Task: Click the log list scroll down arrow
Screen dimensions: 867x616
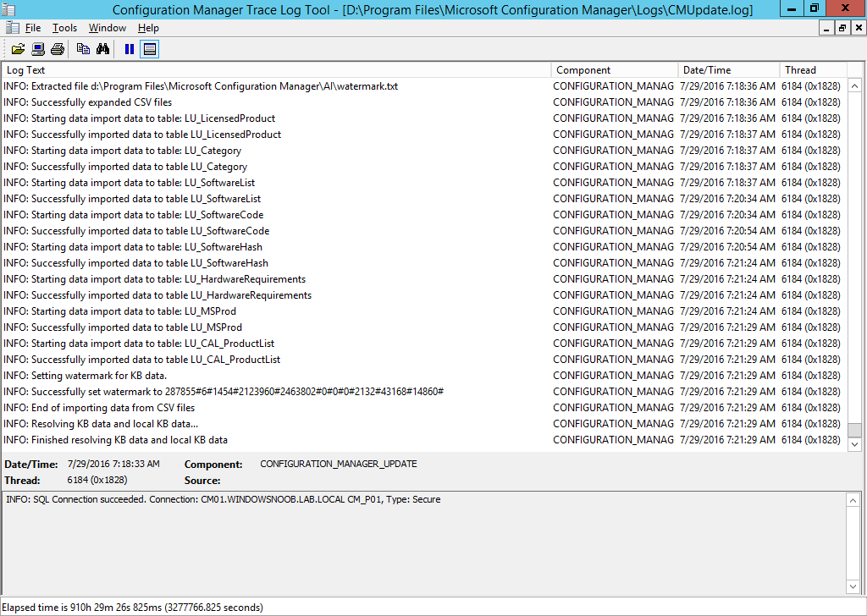Action: click(854, 444)
